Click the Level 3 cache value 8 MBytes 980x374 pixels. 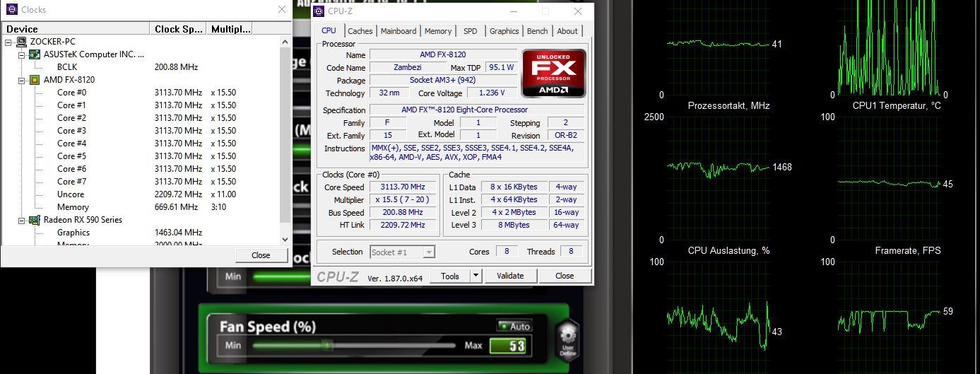pos(514,226)
